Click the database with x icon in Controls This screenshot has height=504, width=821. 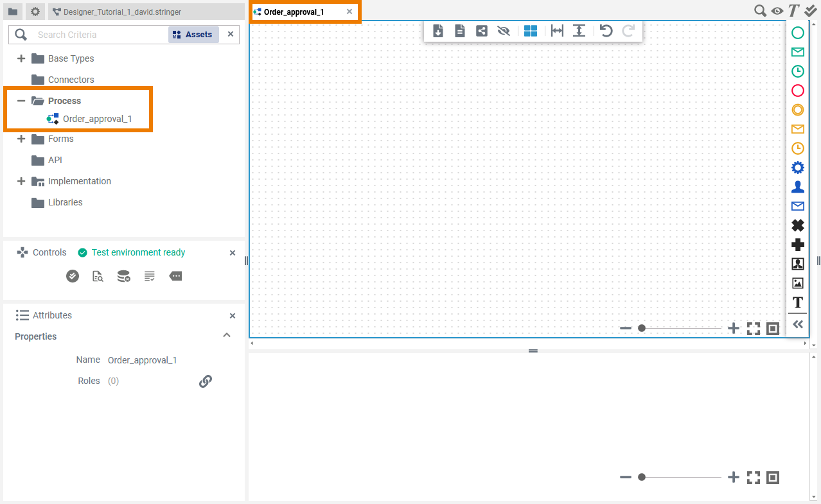coord(124,276)
